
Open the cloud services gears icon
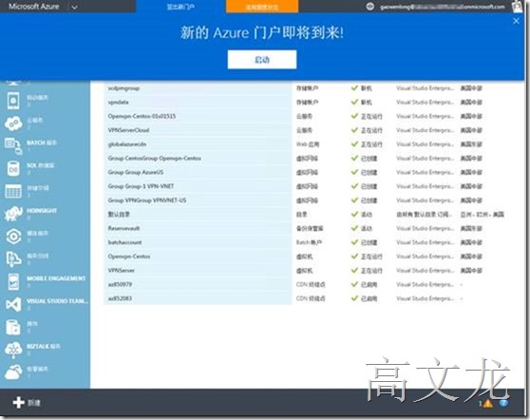tap(13, 124)
